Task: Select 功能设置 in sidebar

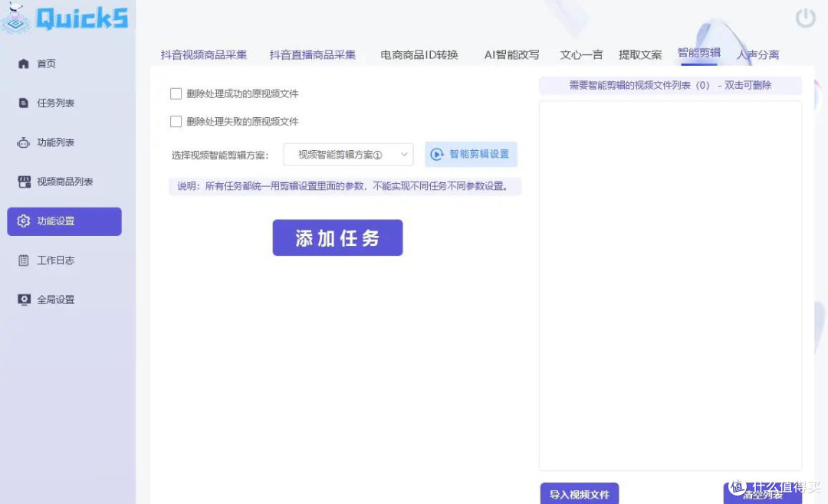Action: tap(64, 221)
